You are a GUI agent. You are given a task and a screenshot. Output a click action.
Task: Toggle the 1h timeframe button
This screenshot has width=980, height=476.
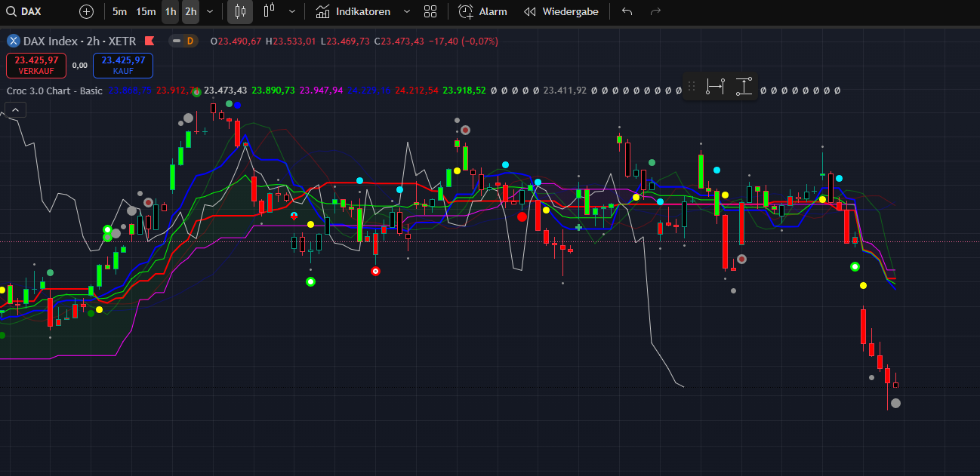coord(171,12)
